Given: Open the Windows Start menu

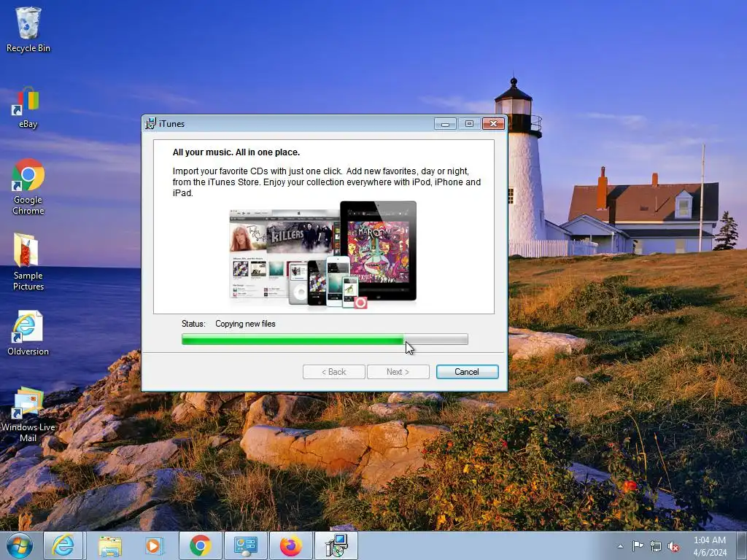Looking at the screenshot, I should [x=20, y=545].
